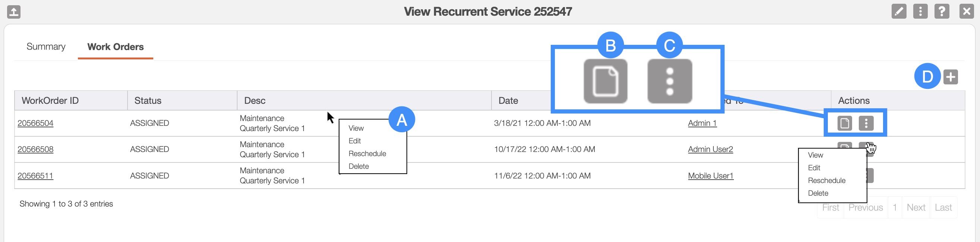Select the Work Orders tab

point(115,47)
